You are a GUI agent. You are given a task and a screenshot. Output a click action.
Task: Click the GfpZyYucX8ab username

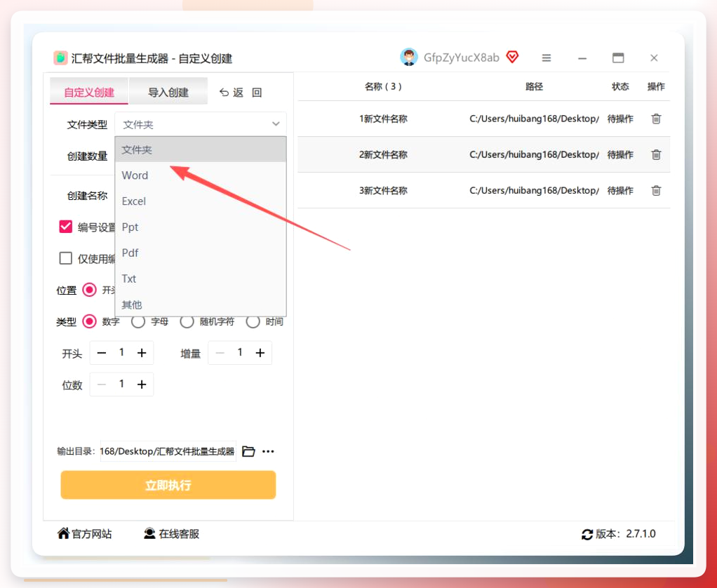point(461,58)
